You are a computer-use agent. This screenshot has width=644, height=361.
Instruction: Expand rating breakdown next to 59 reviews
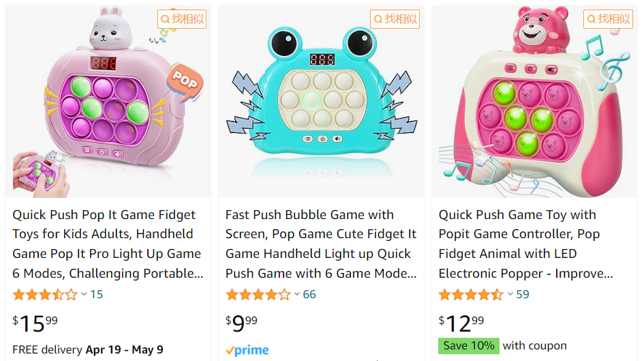click(x=510, y=294)
